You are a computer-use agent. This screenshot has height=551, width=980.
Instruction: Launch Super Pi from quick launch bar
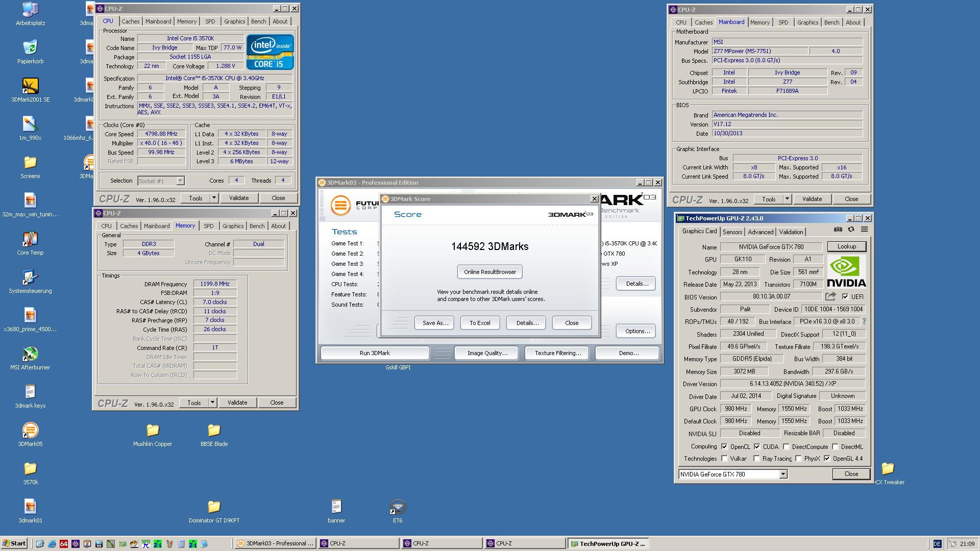(x=146, y=544)
